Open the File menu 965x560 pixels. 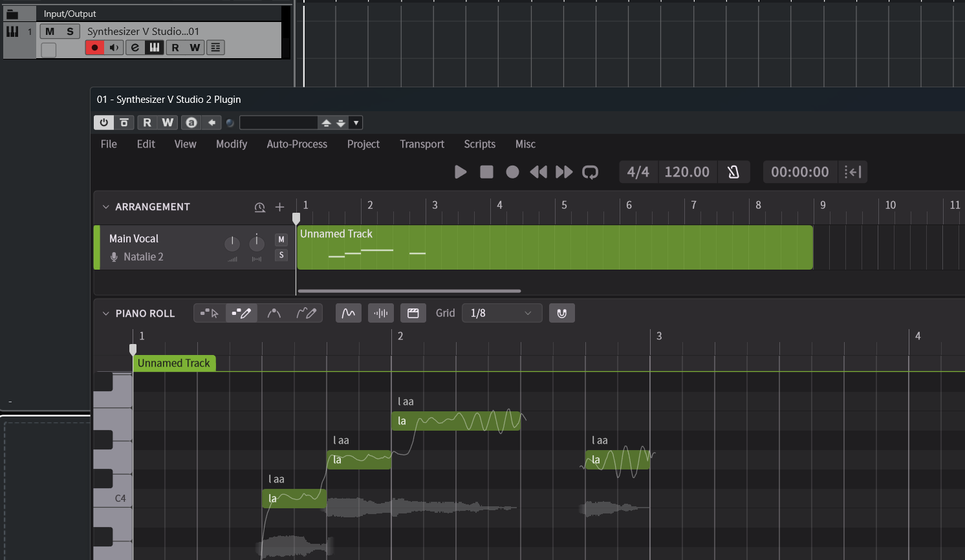(109, 144)
